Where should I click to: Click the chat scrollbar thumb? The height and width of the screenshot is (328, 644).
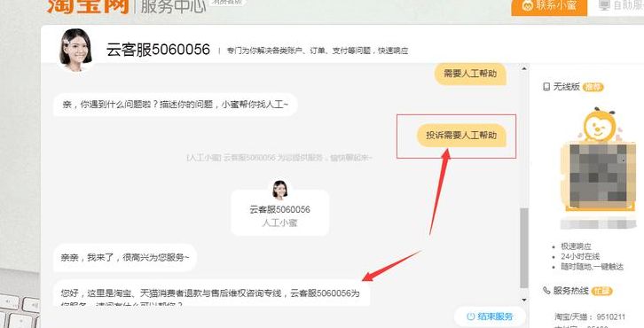click(524, 248)
